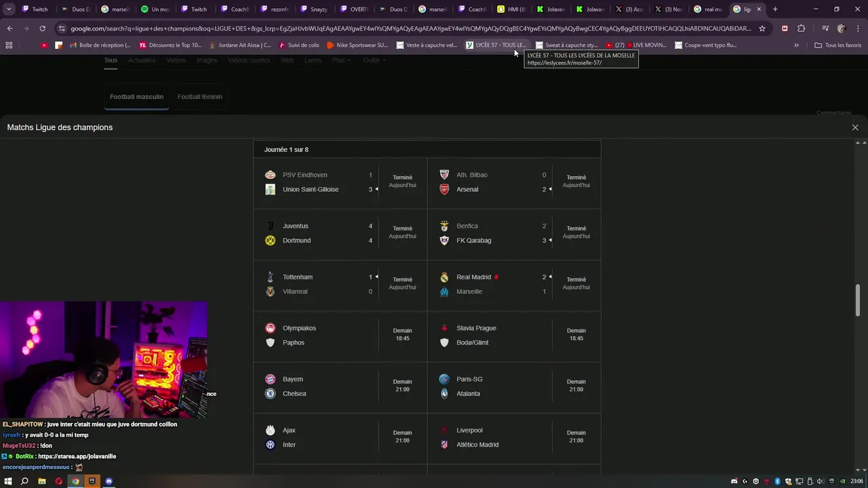
Task: Click the Villarreal club crest
Action: (x=270, y=291)
